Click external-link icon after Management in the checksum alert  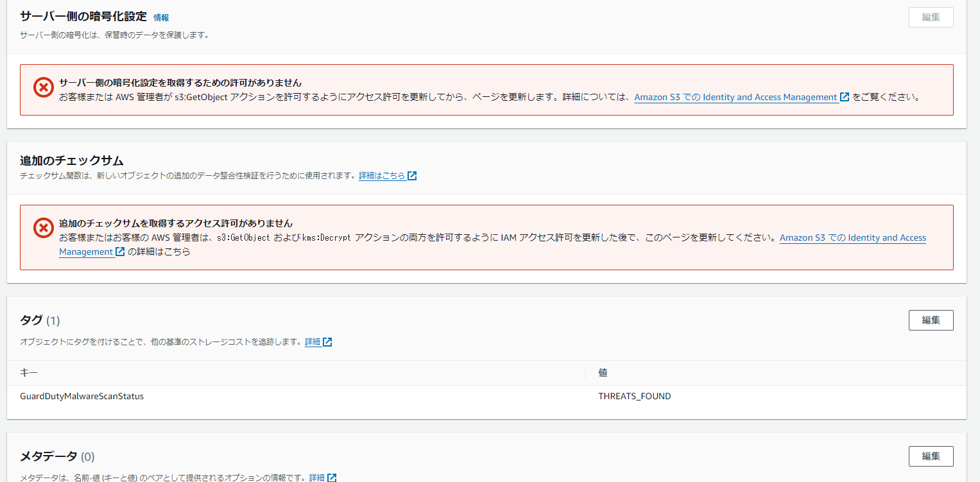point(120,252)
